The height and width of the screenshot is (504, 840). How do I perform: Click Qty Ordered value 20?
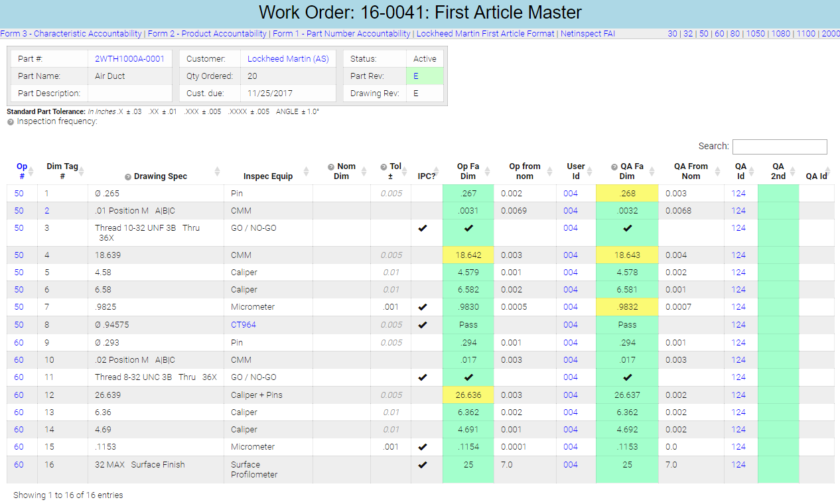point(252,76)
